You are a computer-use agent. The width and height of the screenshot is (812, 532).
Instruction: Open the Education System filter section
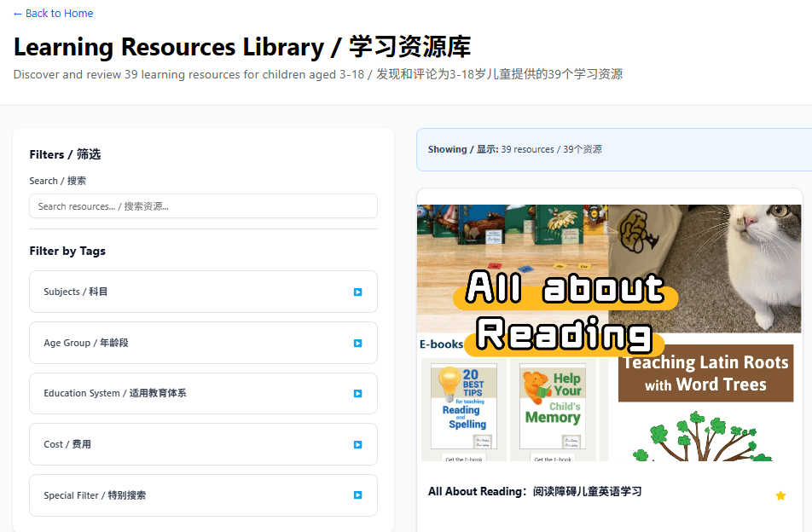pos(203,393)
